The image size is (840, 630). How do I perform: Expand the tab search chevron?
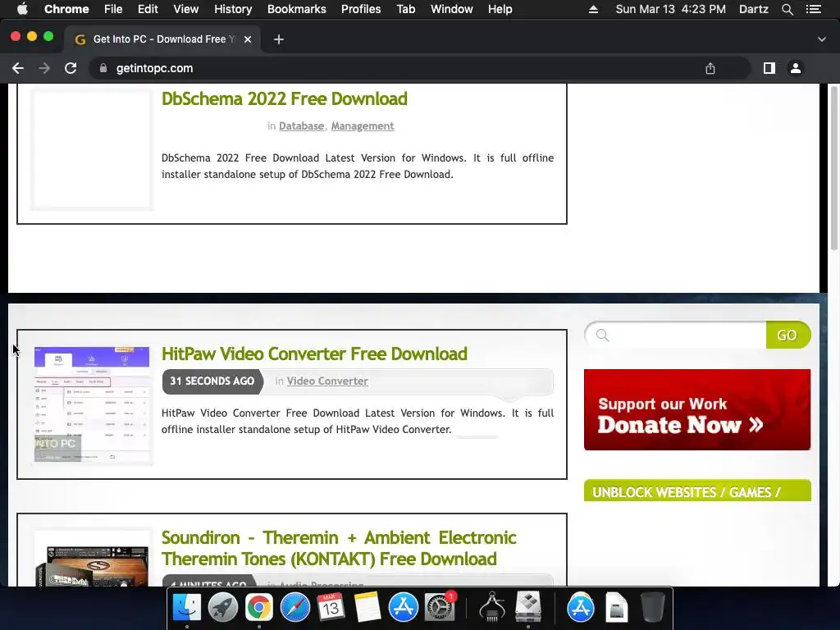click(822, 39)
